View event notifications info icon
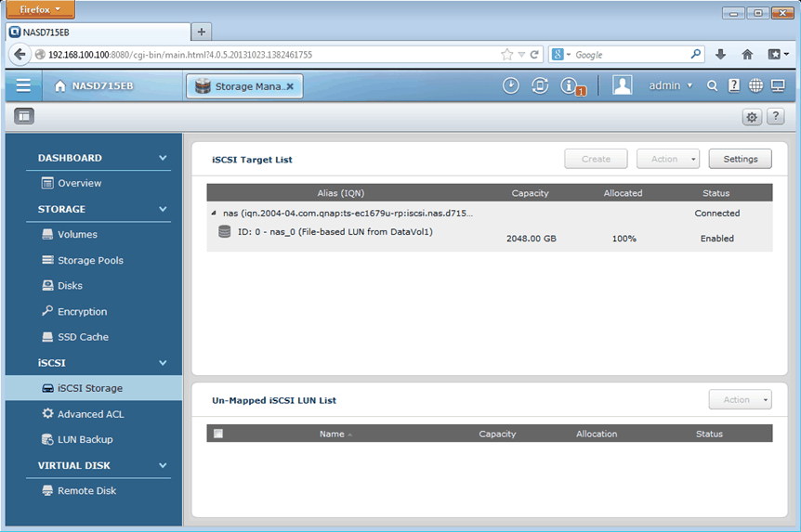Viewport: 801px width, 532px height. (x=571, y=85)
